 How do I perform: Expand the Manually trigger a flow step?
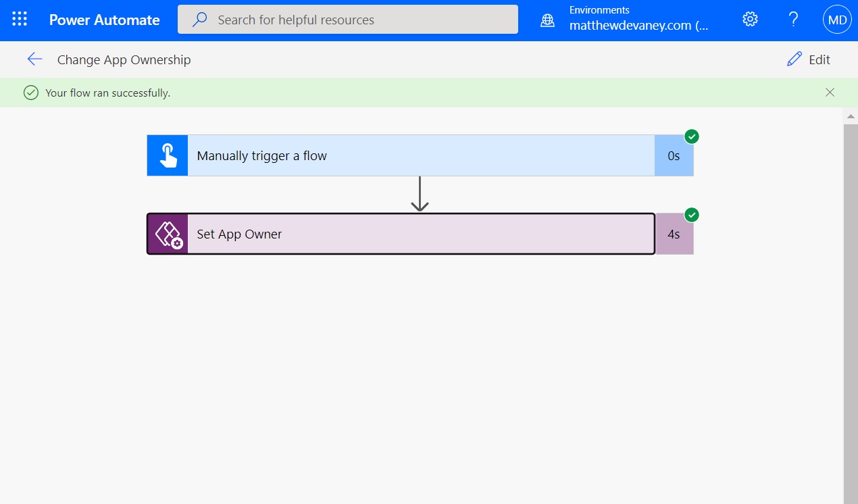pyautogui.click(x=419, y=155)
